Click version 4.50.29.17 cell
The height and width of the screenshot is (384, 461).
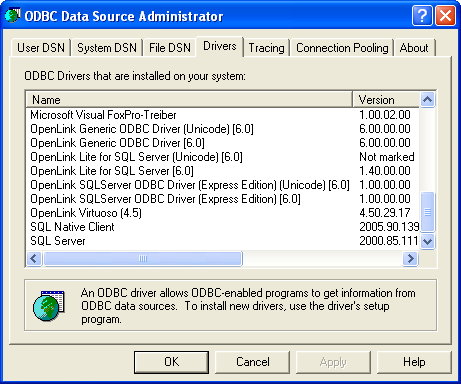coord(385,213)
